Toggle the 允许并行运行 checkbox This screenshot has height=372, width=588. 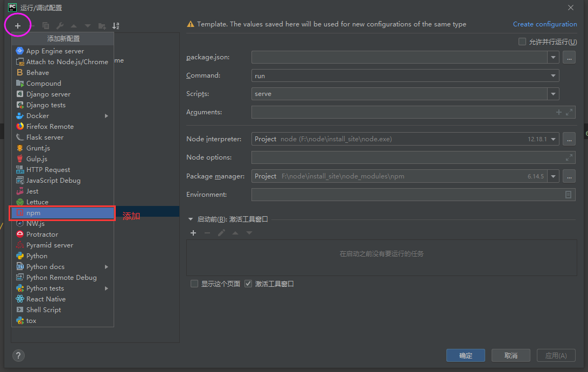tap(522, 42)
